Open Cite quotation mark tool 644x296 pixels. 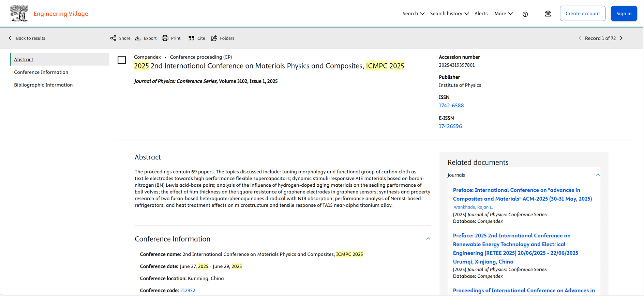(191, 38)
